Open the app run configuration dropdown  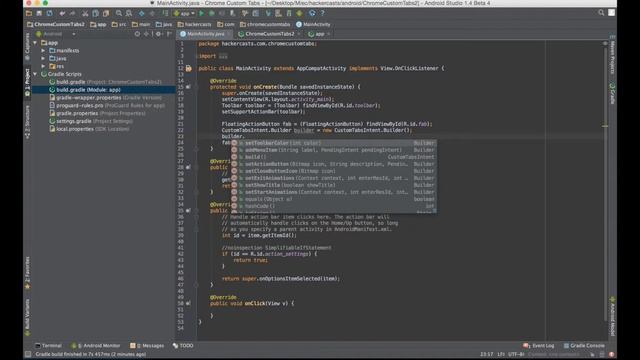(x=184, y=13)
